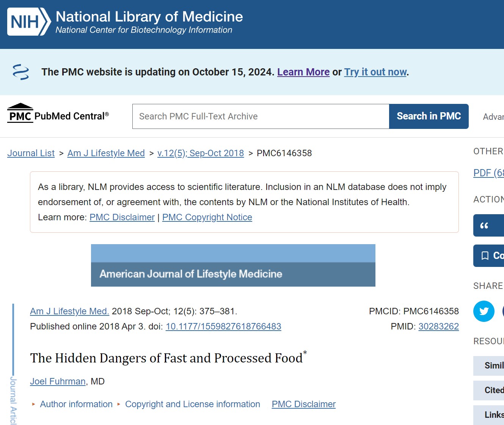Click the NIH logo icon
Image resolution: width=504 pixels, height=425 pixels.
[x=29, y=22]
